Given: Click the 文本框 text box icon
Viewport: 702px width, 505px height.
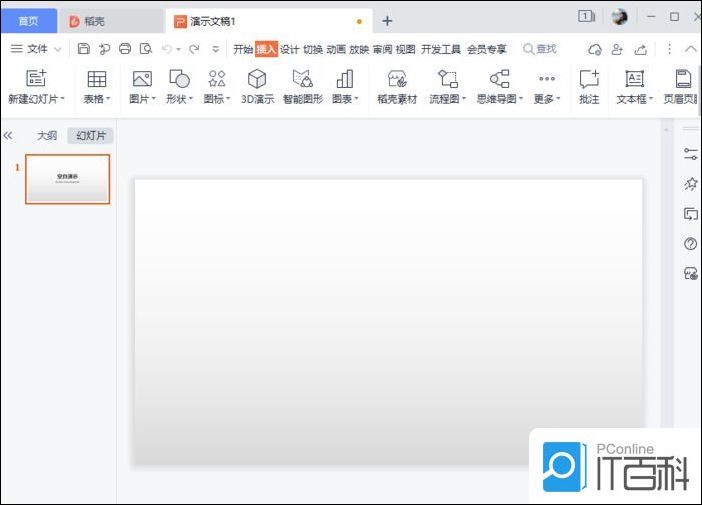Looking at the screenshot, I should pos(634,79).
